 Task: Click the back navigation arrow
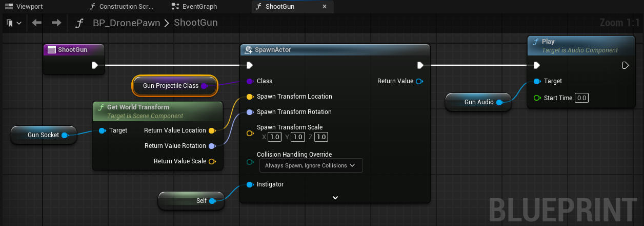(36, 23)
